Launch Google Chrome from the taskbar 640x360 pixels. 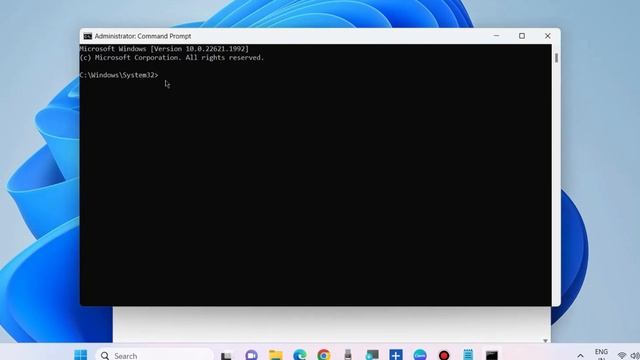click(x=324, y=355)
